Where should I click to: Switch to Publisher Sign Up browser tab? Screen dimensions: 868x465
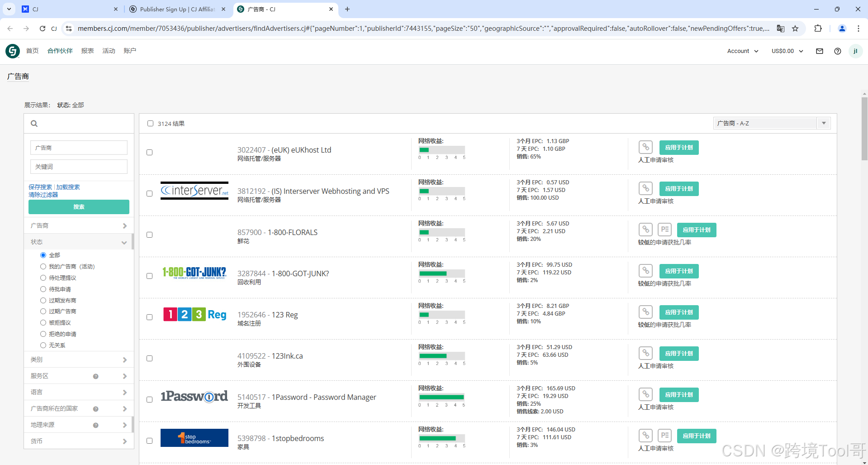(177, 9)
